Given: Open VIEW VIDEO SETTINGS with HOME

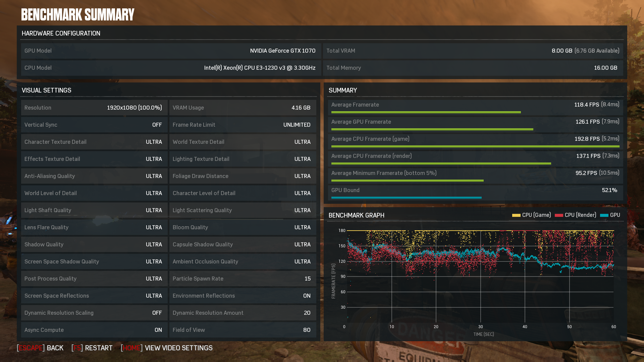Looking at the screenshot, I should pos(167,348).
